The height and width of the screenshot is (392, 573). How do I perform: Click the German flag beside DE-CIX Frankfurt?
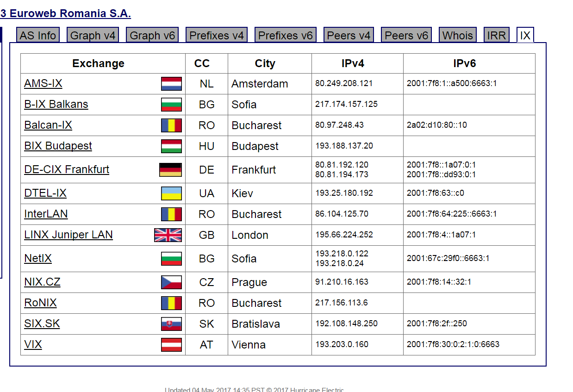(170, 170)
